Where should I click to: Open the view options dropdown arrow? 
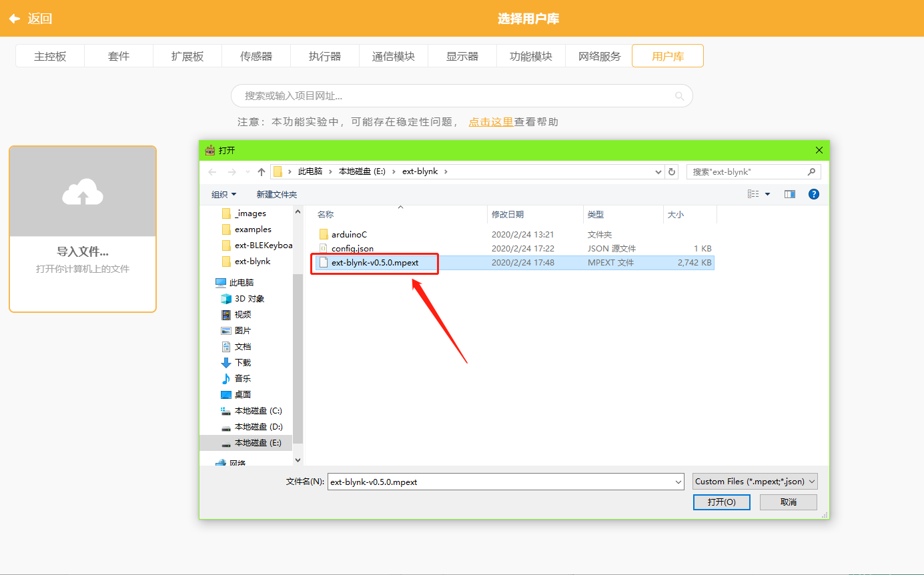coord(767,194)
